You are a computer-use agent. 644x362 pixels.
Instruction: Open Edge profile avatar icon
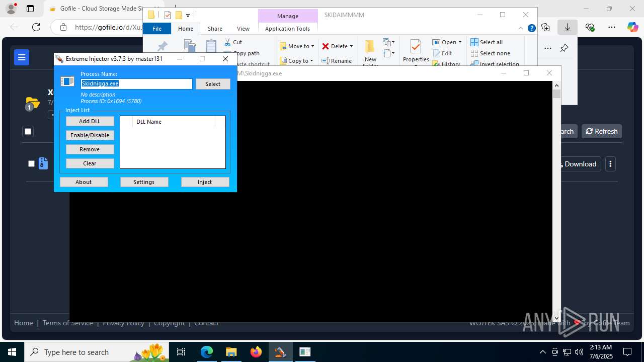pos(11,9)
